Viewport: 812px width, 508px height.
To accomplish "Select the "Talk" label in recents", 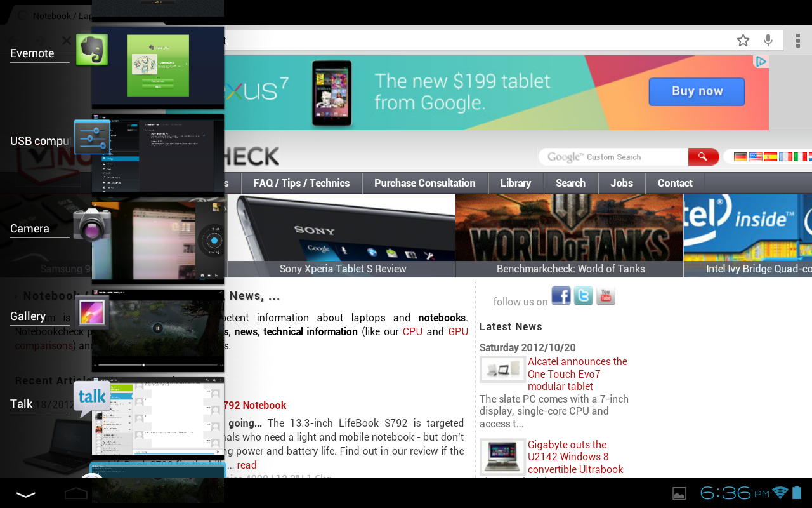I will click(22, 404).
